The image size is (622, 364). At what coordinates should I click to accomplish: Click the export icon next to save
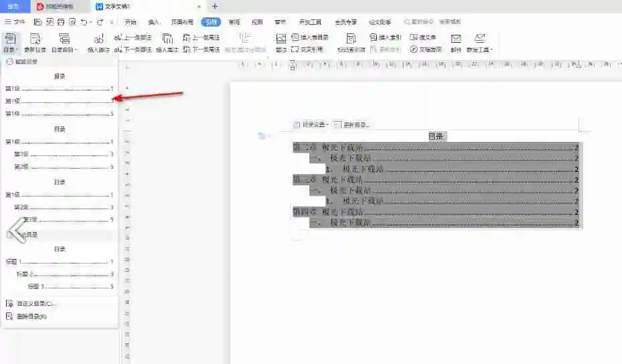tap(50, 22)
